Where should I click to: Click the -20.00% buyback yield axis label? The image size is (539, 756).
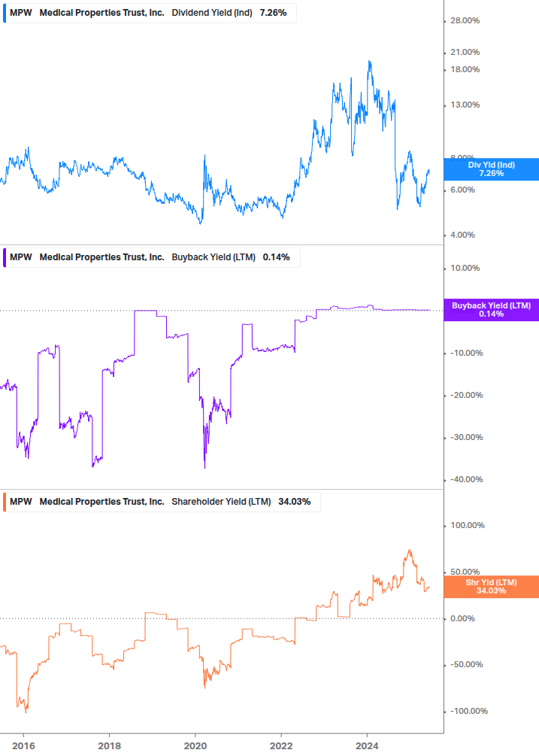(466, 396)
